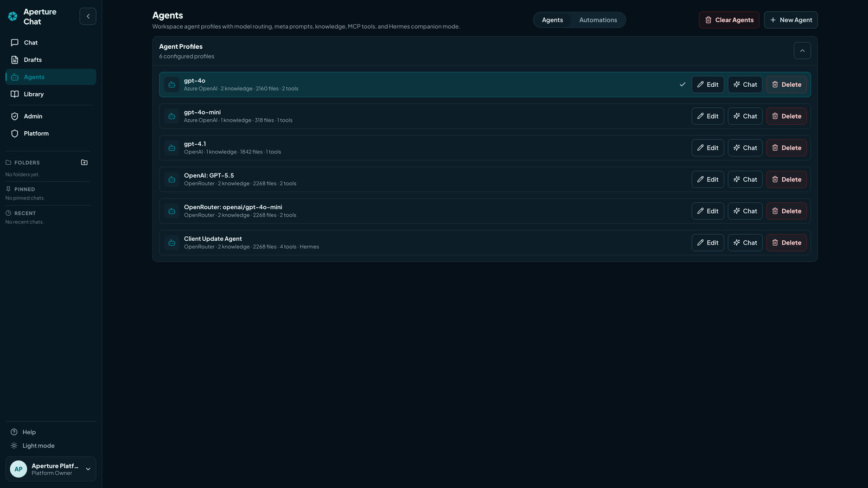Click the robot icon for Client Update Agent

(x=172, y=243)
